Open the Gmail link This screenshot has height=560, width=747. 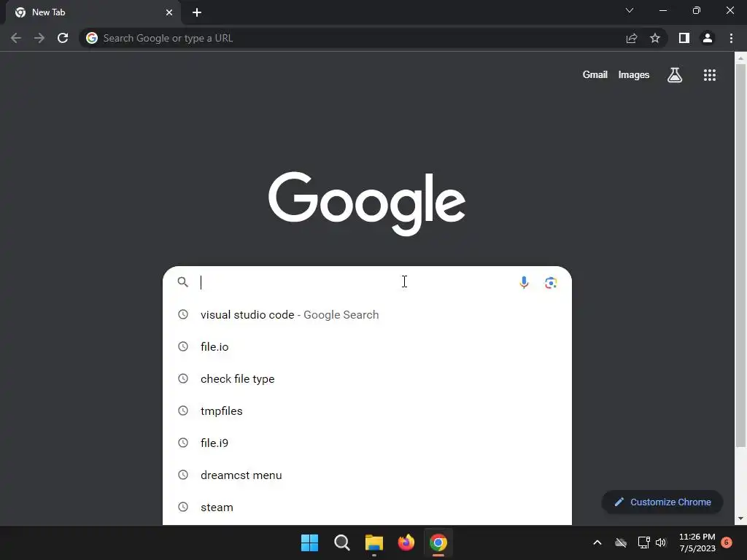click(x=595, y=75)
